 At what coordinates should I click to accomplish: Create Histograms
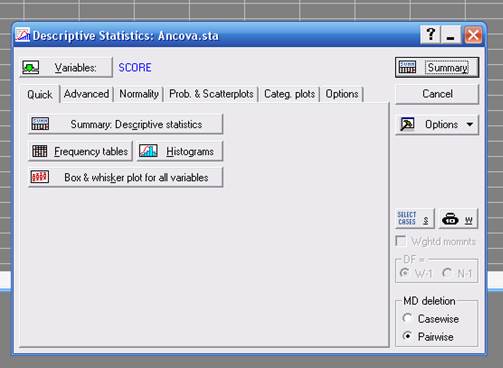tap(180, 151)
